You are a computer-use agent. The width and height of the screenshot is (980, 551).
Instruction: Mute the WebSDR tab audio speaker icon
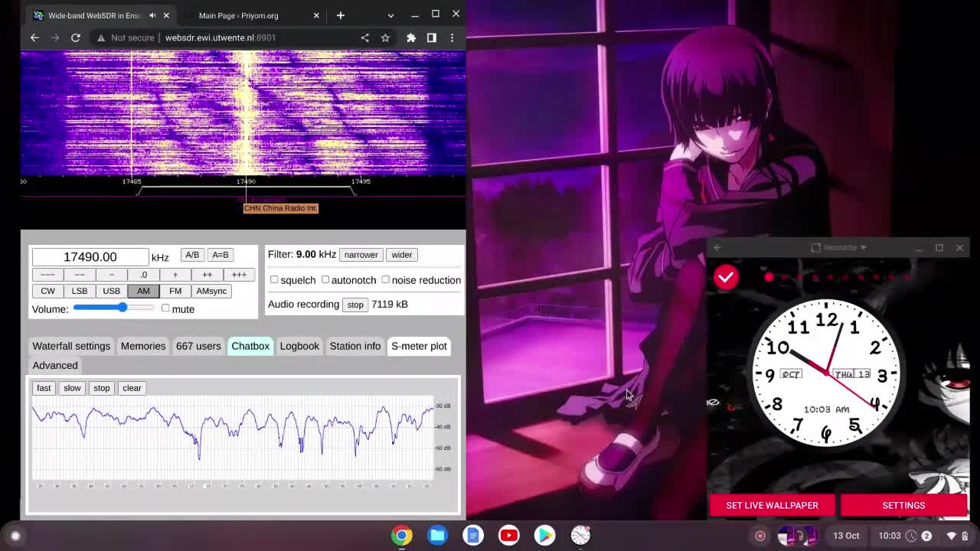152,15
